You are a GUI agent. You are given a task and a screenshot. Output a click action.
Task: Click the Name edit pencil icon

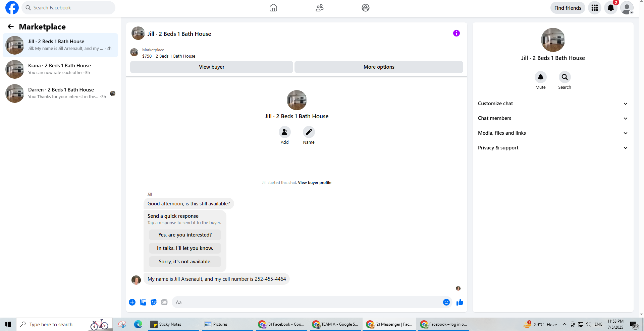click(309, 132)
